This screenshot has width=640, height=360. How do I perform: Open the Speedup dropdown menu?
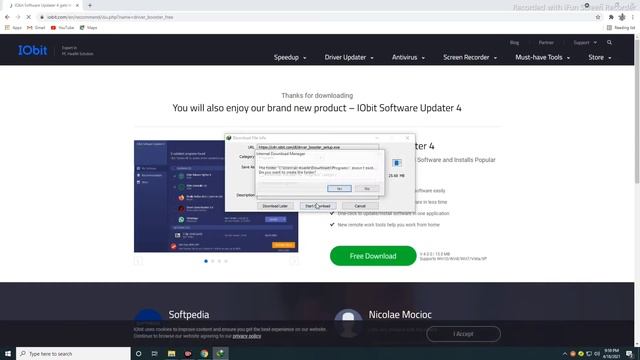pyautogui.click(x=290, y=58)
